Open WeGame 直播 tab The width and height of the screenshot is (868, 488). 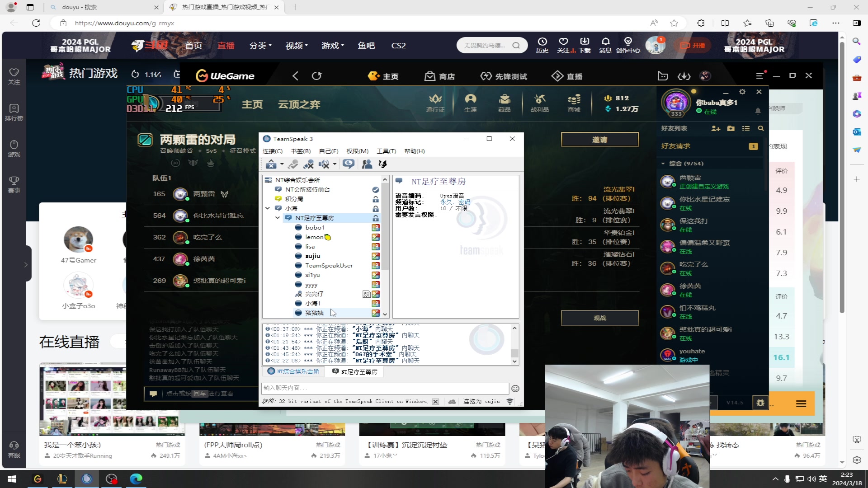567,76
